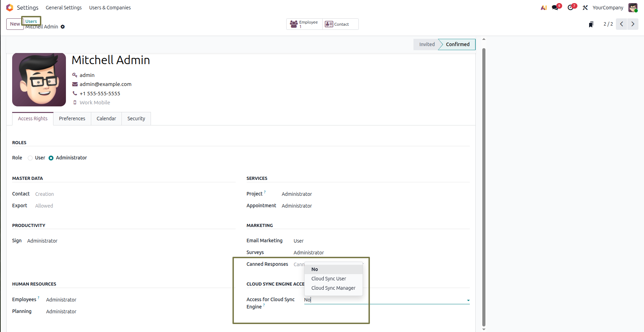This screenshot has height=332, width=644.
Task: Click the Settings app title
Action: 28,8
